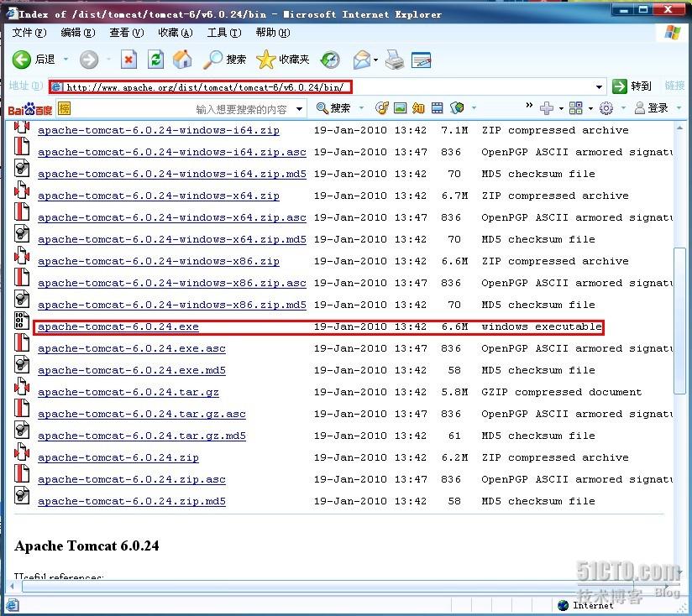
Task: Click the Baidu image search icon
Action: click(400, 108)
